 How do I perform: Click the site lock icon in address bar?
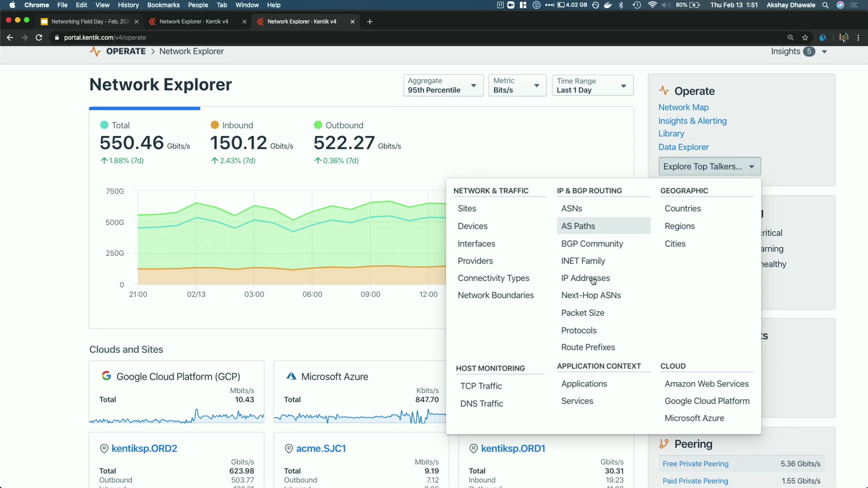click(x=57, y=38)
